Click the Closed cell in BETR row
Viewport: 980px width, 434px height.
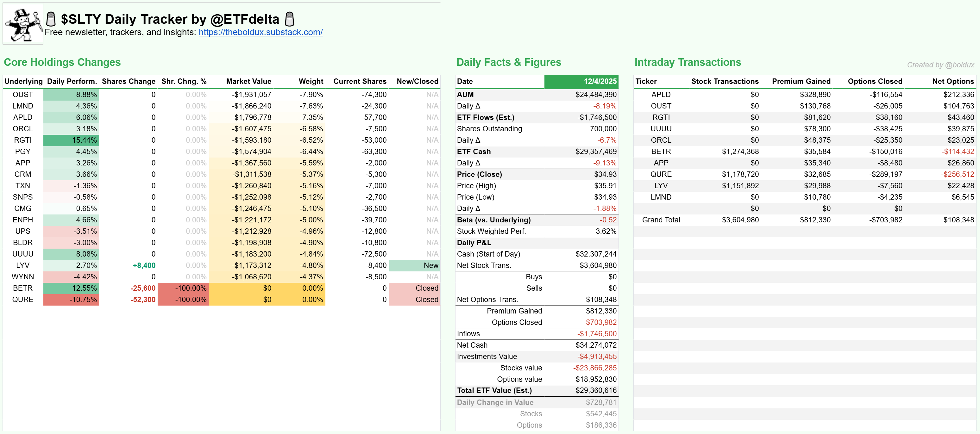[414, 288]
